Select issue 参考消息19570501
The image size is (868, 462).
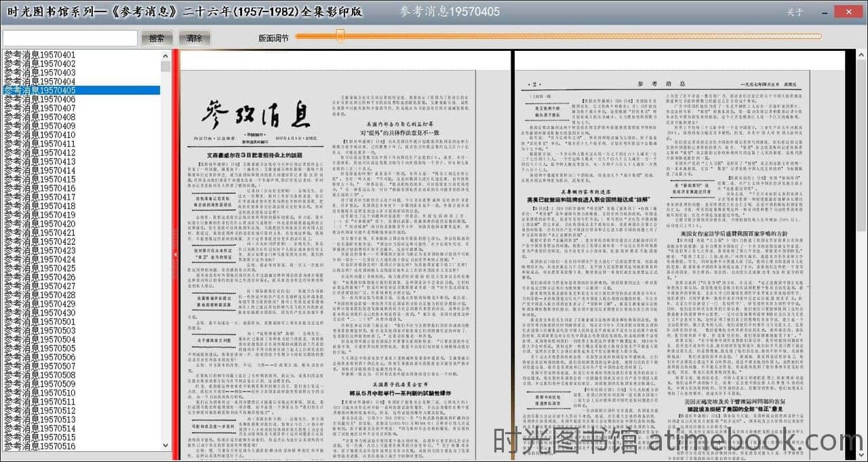point(40,322)
